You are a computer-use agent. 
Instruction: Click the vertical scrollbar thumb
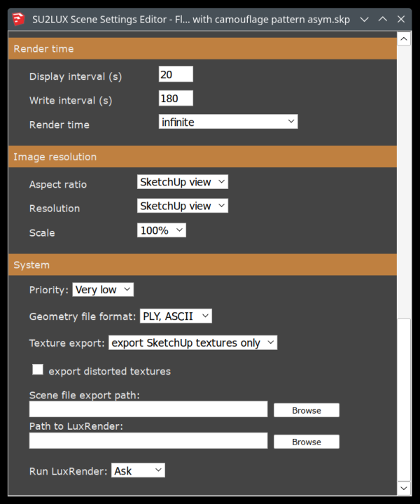coord(404,400)
